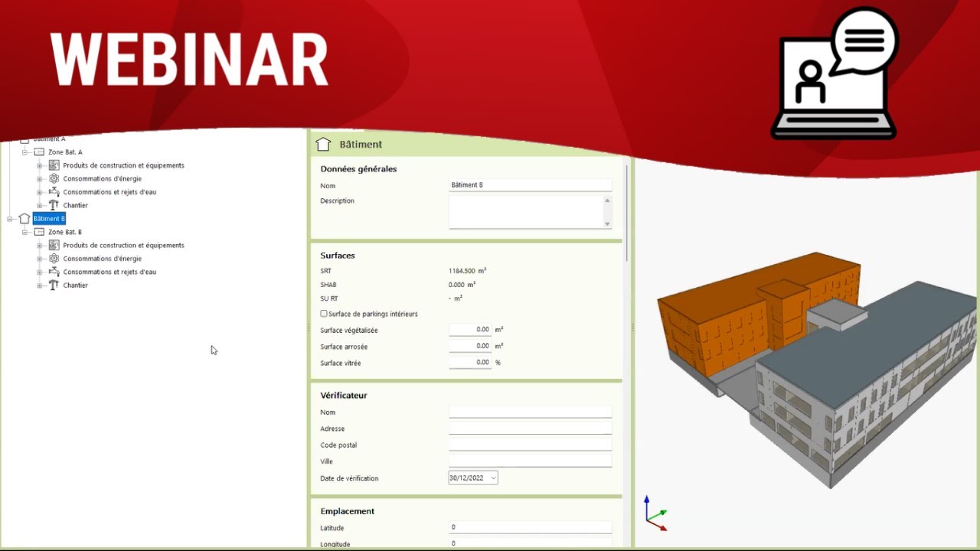Click the Ville input field

[530, 461]
